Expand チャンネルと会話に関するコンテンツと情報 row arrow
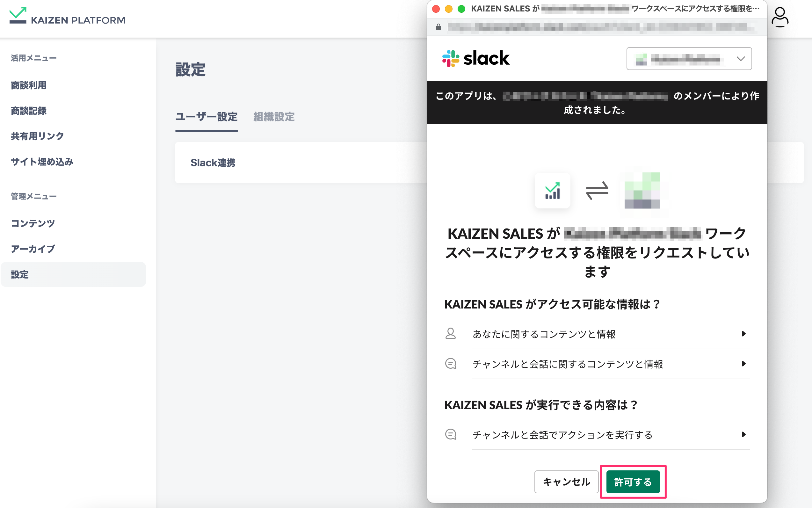 click(743, 364)
